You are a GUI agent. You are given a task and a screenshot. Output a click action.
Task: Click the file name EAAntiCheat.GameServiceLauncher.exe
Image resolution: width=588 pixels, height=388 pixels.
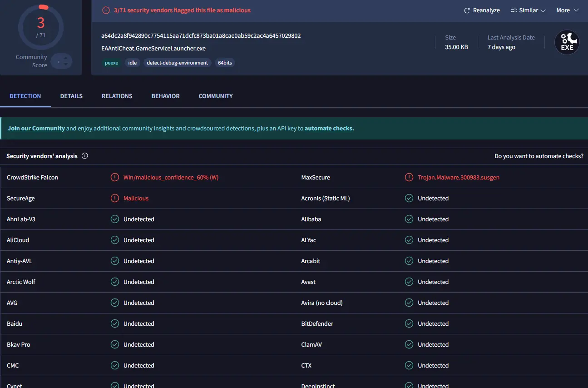[x=153, y=48]
